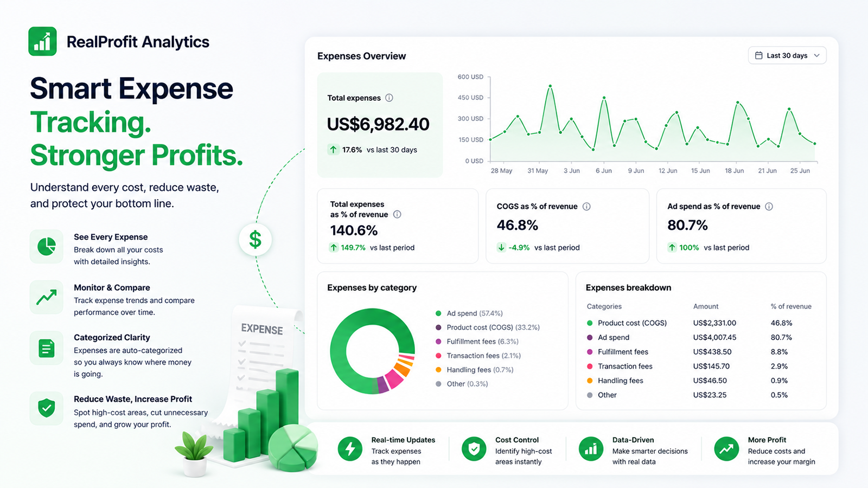Image resolution: width=868 pixels, height=488 pixels.
Task: Click the Product cost (COGS) breakdown row
Action: click(x=700, y=323)
